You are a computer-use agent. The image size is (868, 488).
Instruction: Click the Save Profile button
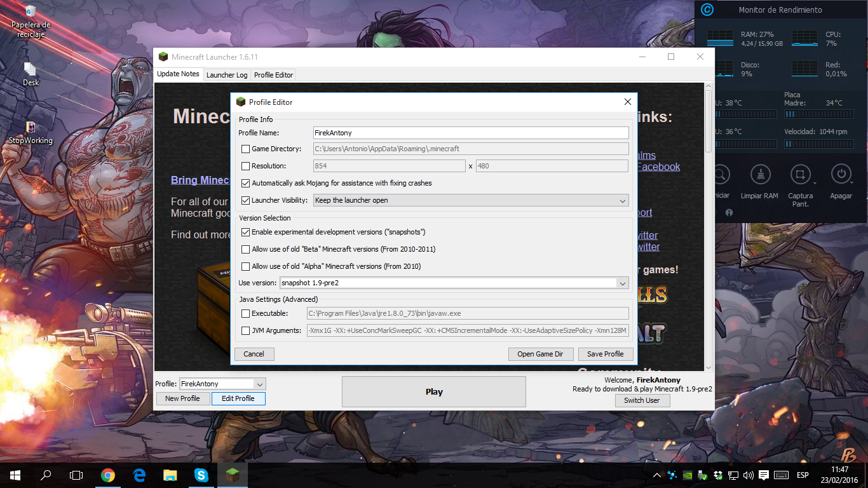(x=605, y=354)
